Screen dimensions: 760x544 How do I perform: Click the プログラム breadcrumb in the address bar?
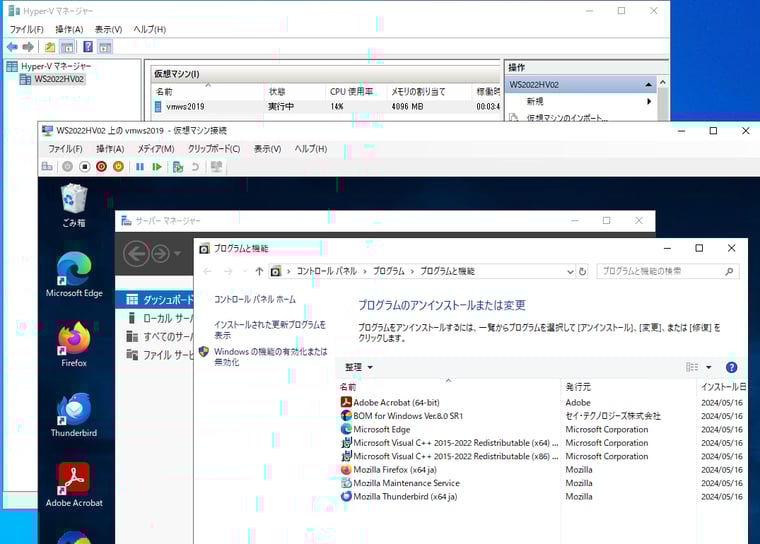point(388,272)
